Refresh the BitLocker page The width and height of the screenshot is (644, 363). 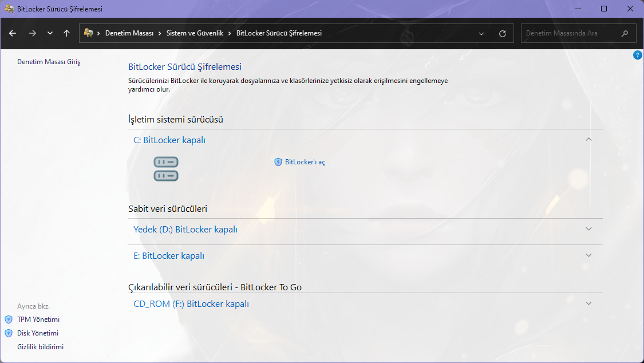(x=502, y=34)
